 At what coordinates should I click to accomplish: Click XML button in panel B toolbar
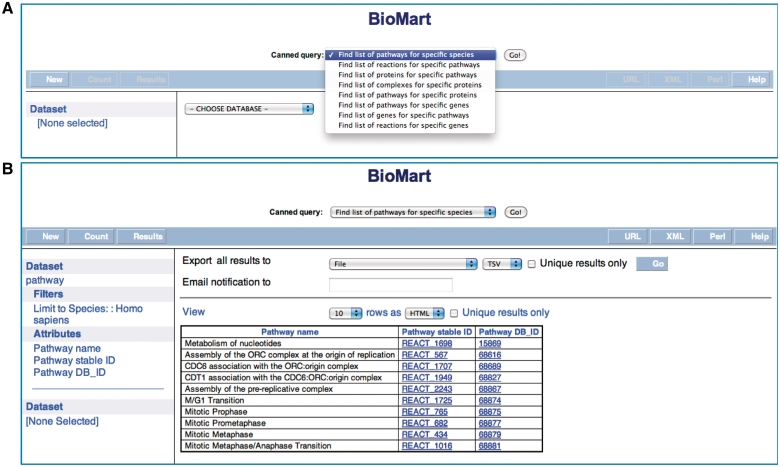coord(671,237)
